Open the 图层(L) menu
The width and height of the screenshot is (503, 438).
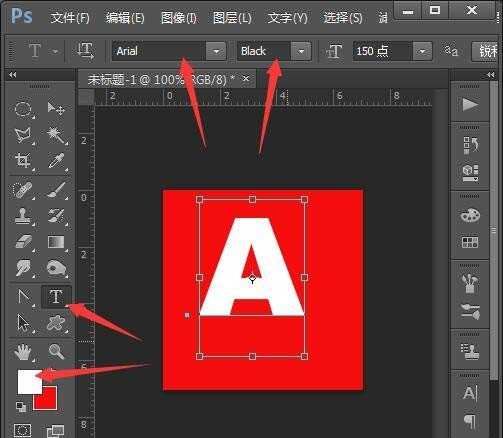point(232,17)
